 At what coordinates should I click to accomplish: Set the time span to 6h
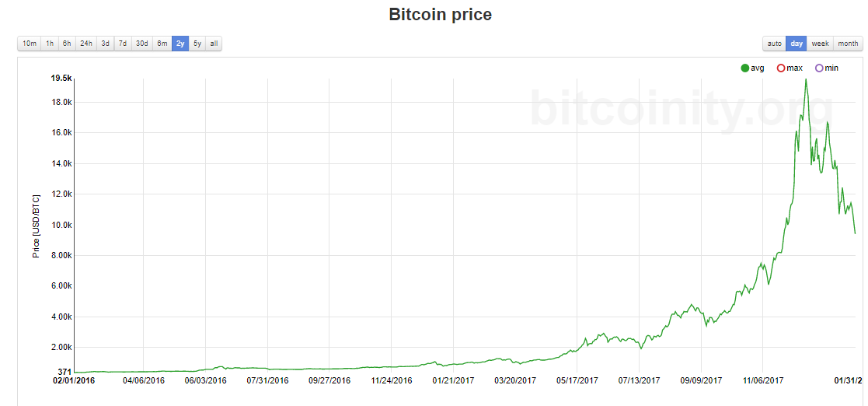67,44
